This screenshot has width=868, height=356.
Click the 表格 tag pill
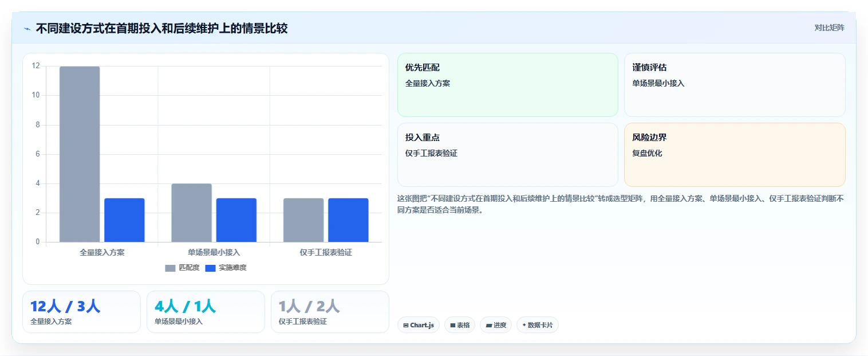pyautogui.click(x=460, y=325)
